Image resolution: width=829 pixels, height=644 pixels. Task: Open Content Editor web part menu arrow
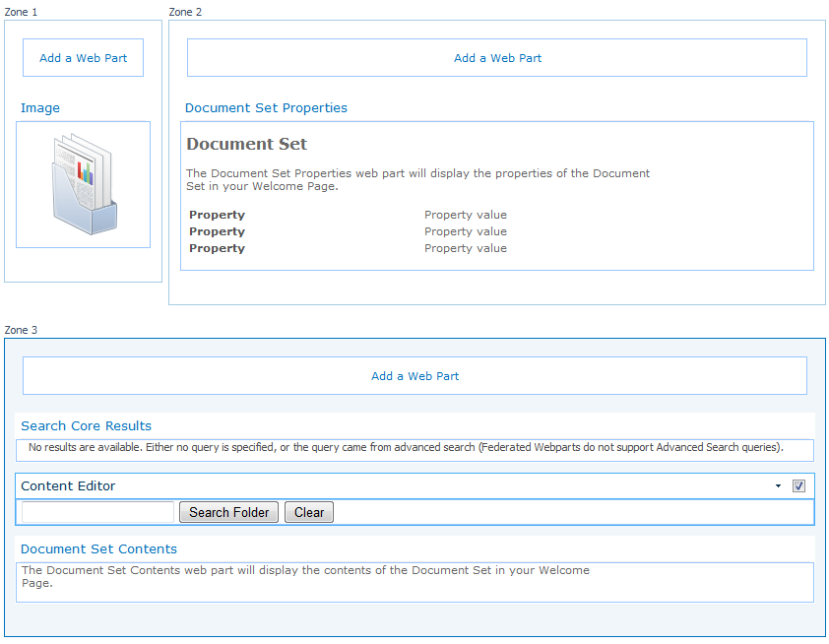pyautogui.click(x=778, y=485)
